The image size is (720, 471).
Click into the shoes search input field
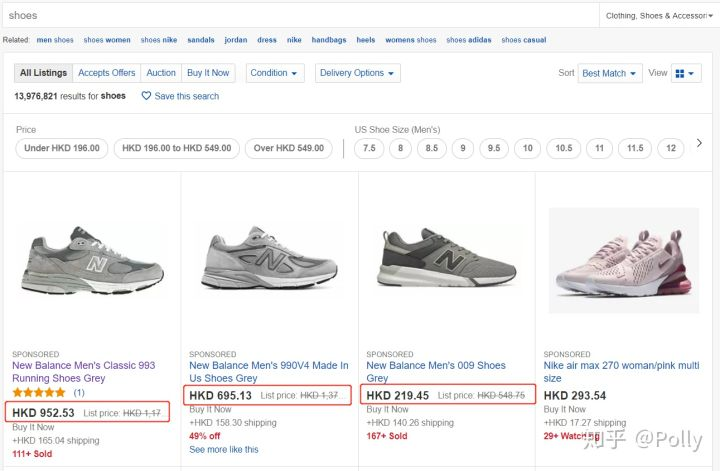coord(300,15)
